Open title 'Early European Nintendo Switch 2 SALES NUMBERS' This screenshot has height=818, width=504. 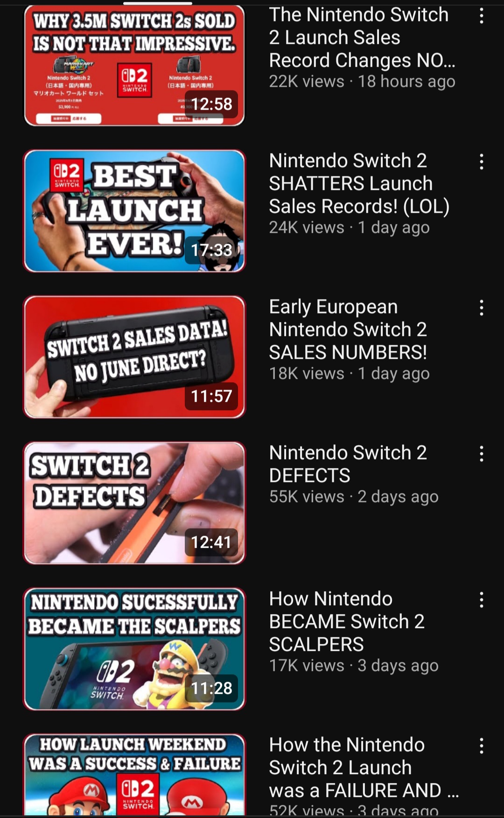coord(348,329)
